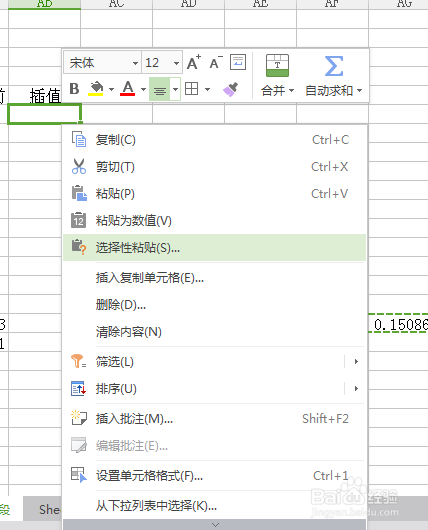Click column AC header

pos(116,4)
